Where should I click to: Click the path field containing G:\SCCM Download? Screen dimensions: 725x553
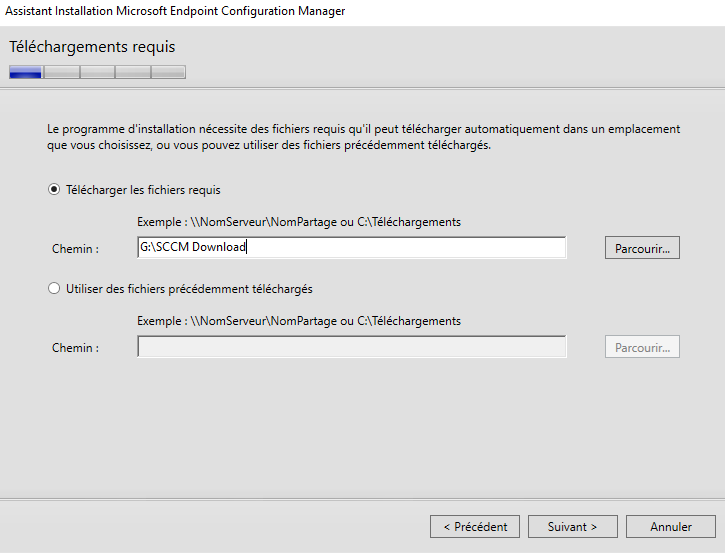click(x=351, y=248)
